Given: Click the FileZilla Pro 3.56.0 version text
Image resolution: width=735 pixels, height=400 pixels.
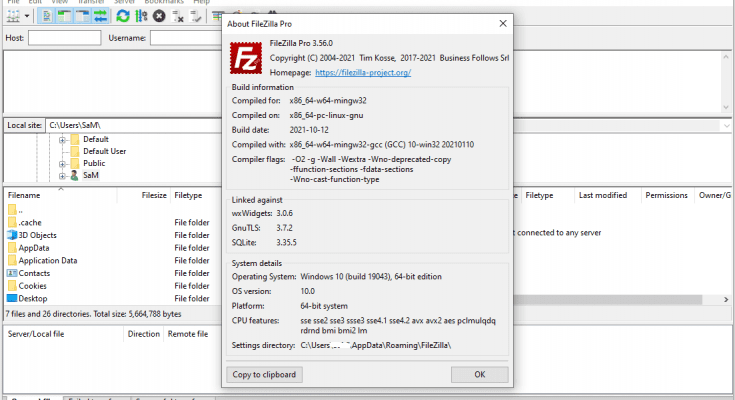Looking at the screenshot, I should (x=301, y=43).
